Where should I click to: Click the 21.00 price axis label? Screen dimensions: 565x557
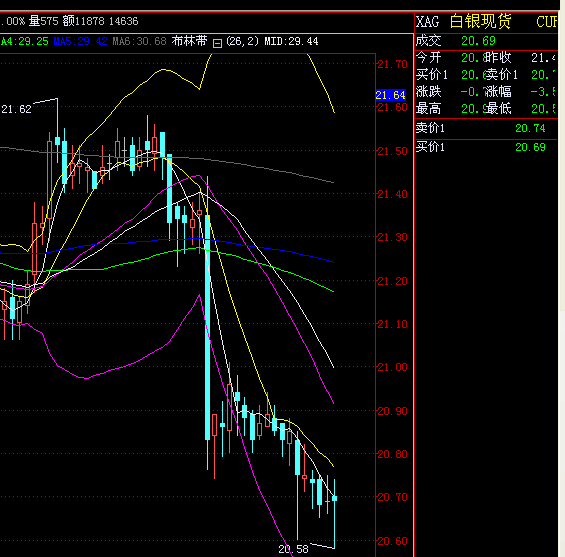(392, 367)
